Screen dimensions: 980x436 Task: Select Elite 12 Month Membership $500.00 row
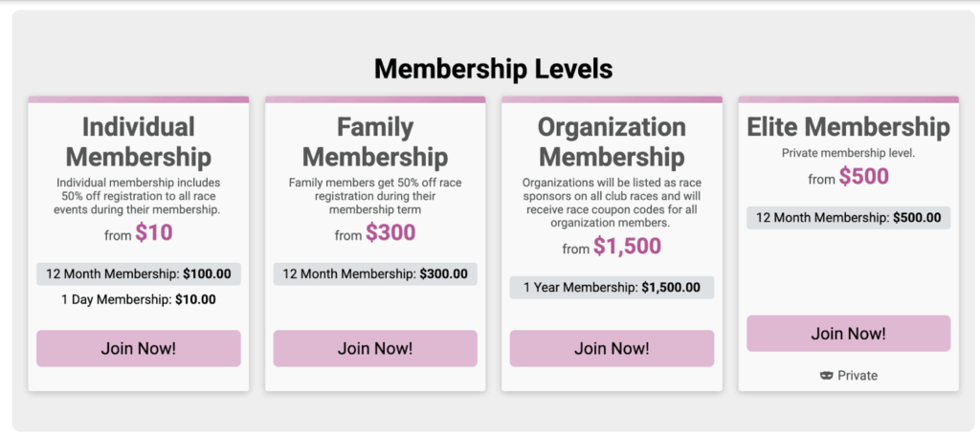(848, 218)
